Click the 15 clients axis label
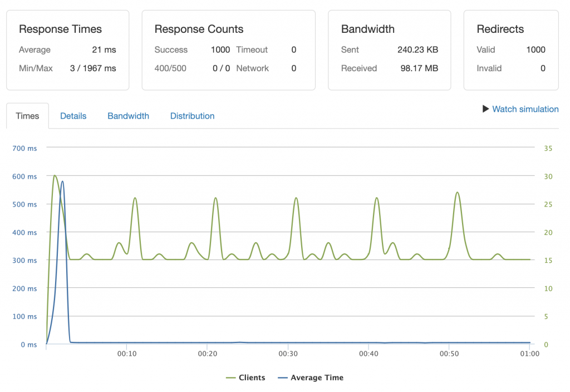This screenshot has width=570, height=392. point(548,261)
